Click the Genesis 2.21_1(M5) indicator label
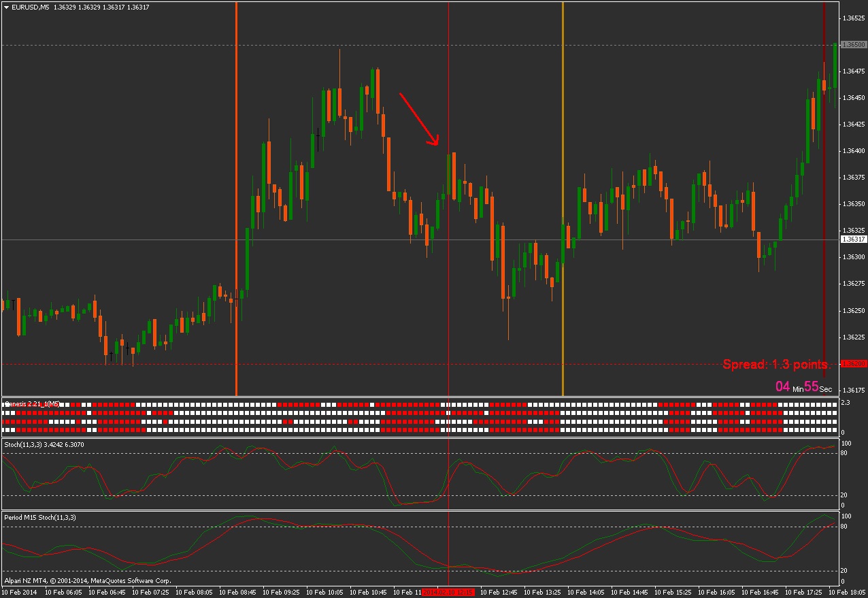 click(32, 404)
